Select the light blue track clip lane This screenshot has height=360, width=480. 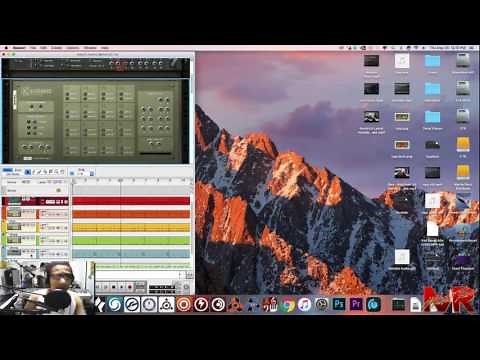click(131, 253)
